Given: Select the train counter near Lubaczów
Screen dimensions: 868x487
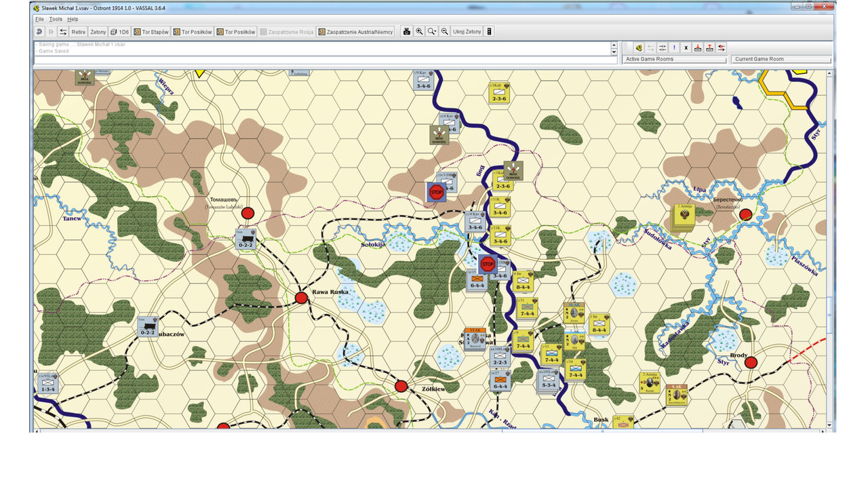Looking at the screenshot, I should tap(147, 327).
